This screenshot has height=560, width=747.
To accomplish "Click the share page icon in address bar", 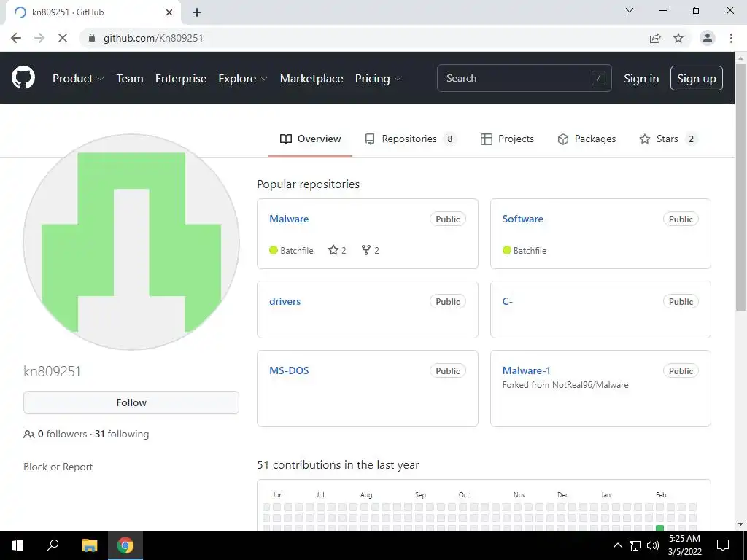I will tap(655, 38).
